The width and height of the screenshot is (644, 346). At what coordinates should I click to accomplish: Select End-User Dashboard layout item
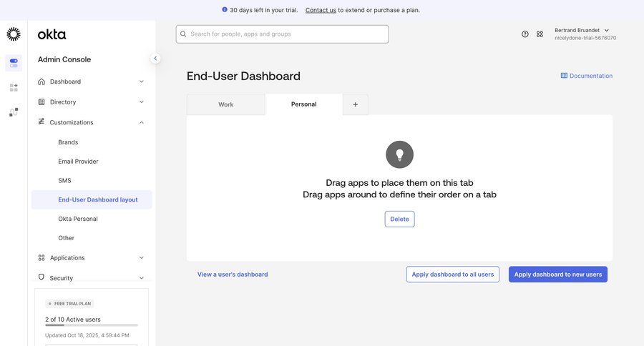92,199
